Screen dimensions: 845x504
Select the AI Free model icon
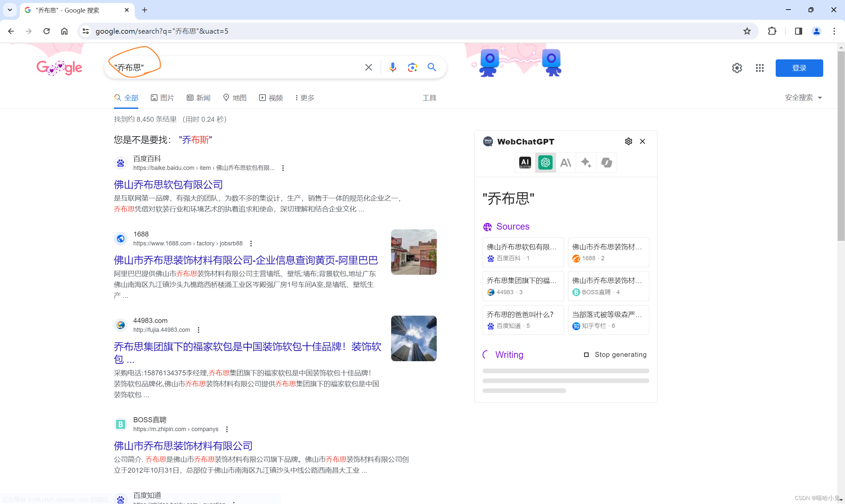click(x=525, y=163)
